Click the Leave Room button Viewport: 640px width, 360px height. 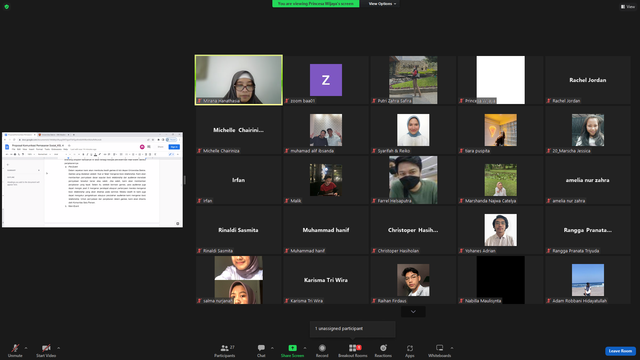coord(620,351)
